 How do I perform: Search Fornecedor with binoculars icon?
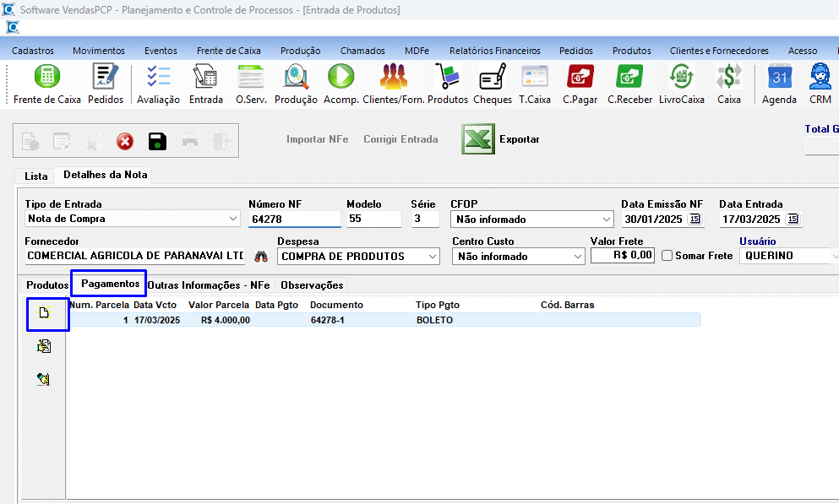click(x=261, y=256)
